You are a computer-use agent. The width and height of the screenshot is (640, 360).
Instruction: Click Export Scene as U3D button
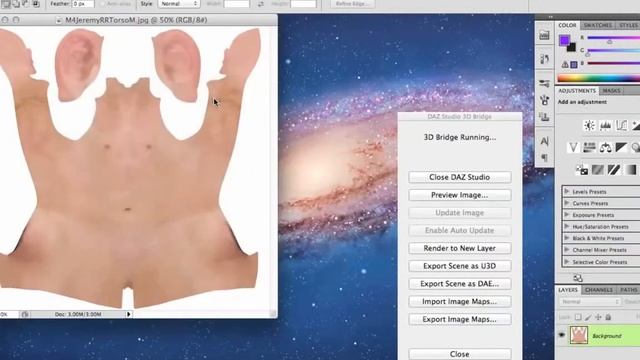460,266
